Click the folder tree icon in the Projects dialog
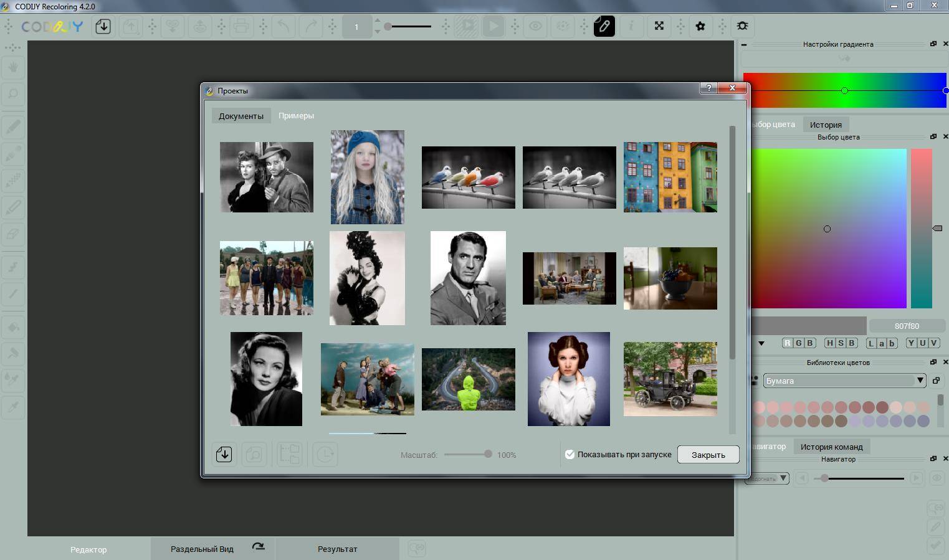Screen dimensions: 949x560 tap(290, 454)
